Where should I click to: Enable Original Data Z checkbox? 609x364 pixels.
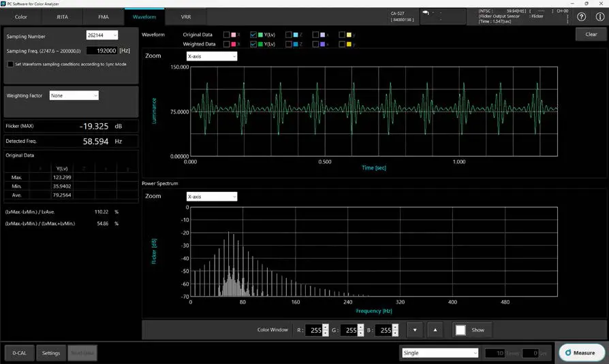pos(289,34)
